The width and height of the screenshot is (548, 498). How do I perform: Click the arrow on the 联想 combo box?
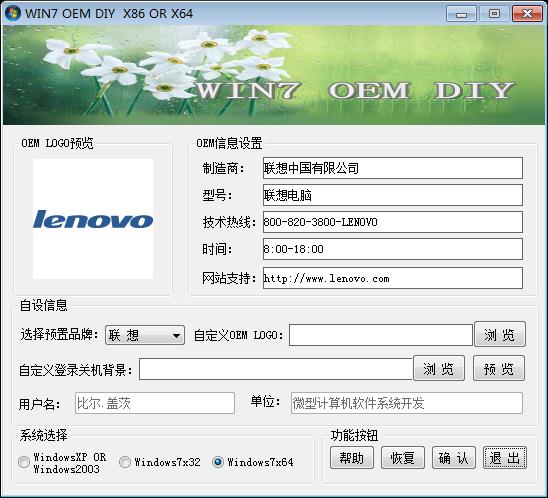[x=176, y=336]
